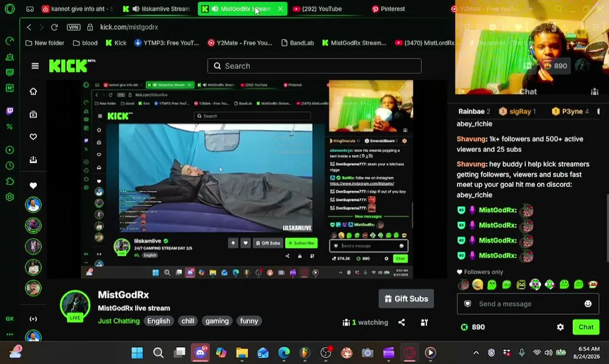Select the chill tag
Viewport: 609px width, 364px height.
[188, 321]
